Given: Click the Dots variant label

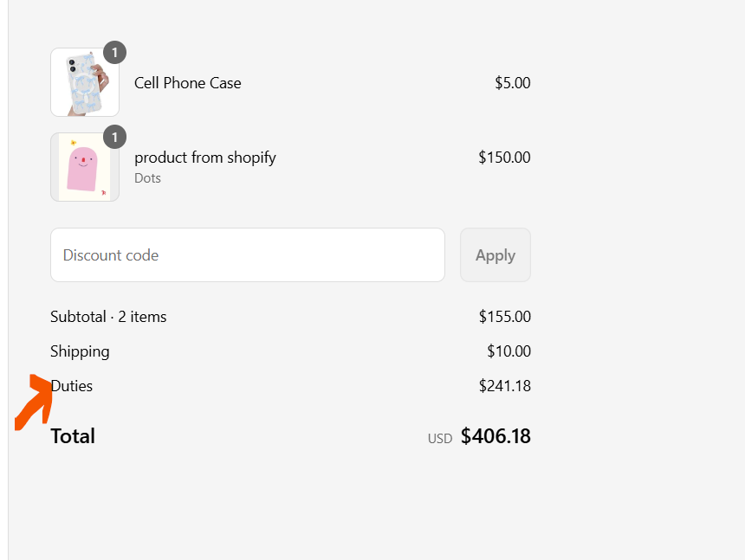Looking at the screenshot, I should (147, 178).
